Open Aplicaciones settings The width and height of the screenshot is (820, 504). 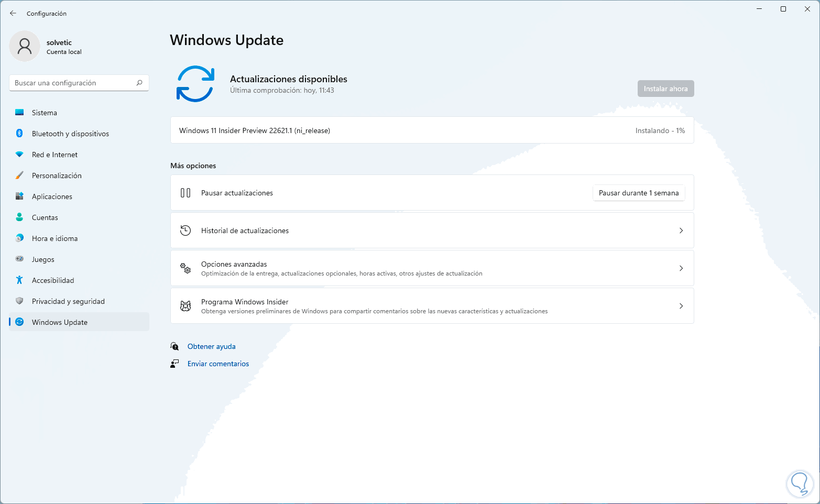click(x=79, y=196)
